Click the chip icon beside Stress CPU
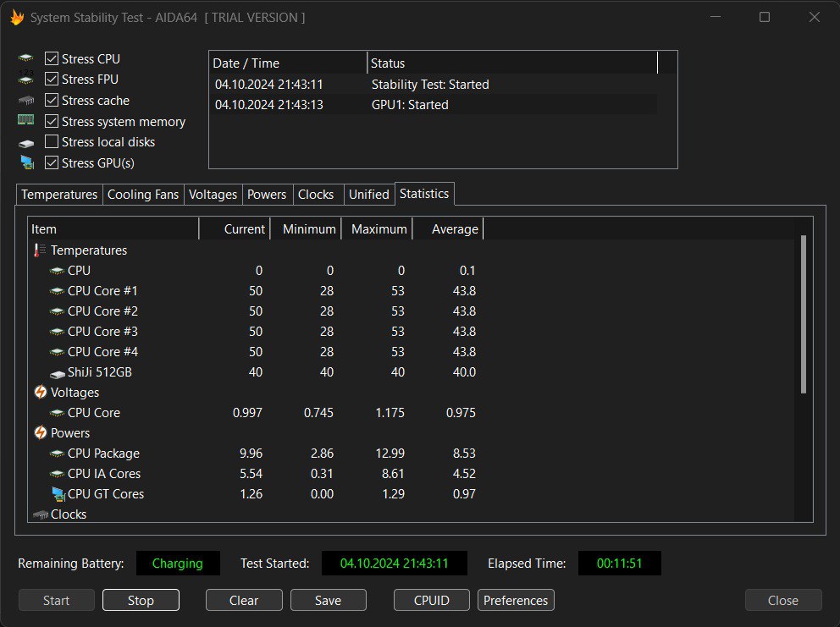Screen dimensions: 840x627 coord(25,58)
